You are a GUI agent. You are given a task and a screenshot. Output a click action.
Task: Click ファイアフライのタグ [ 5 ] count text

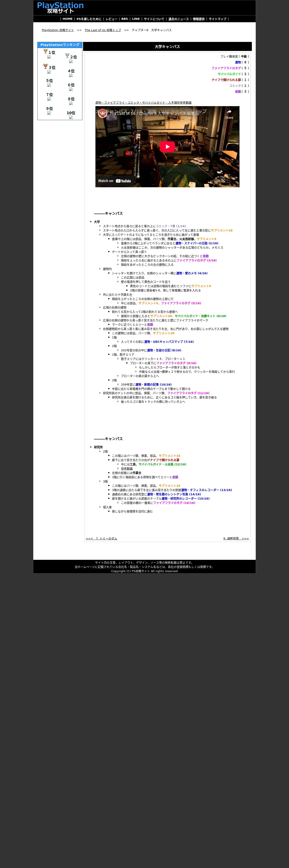click(x=230, y=68)
